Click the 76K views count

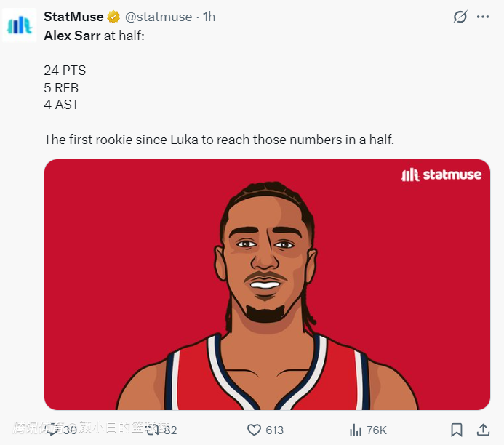(x=377, y=430)
